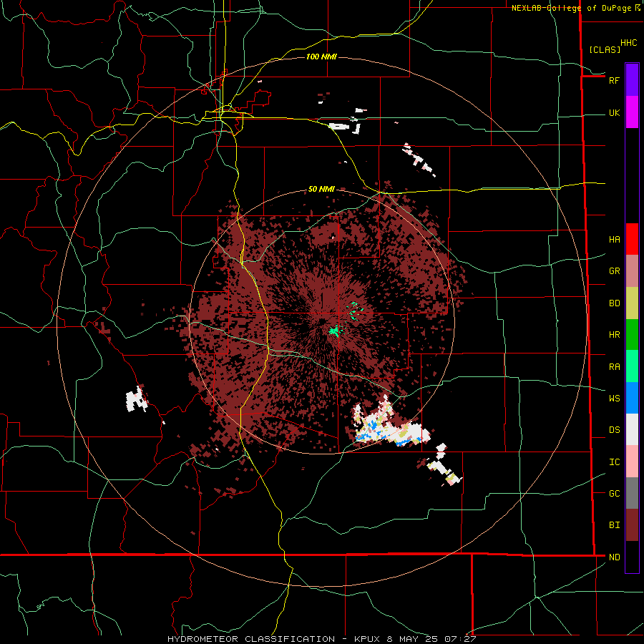Viewport: 644px width, 644px height.
Task: Click the DS white color swatch
Action: click(632, 429)
